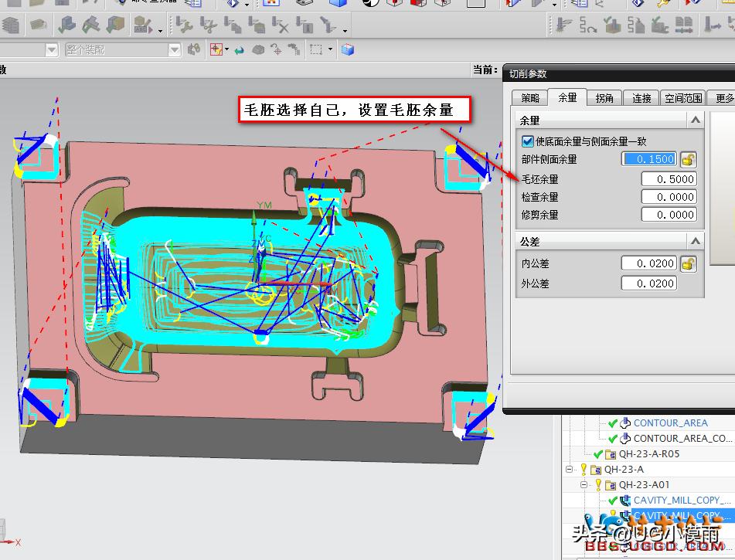Click the blue cube icon in selection bar
Viewport: 735px width, 560px height.
[x=347, y=50]
